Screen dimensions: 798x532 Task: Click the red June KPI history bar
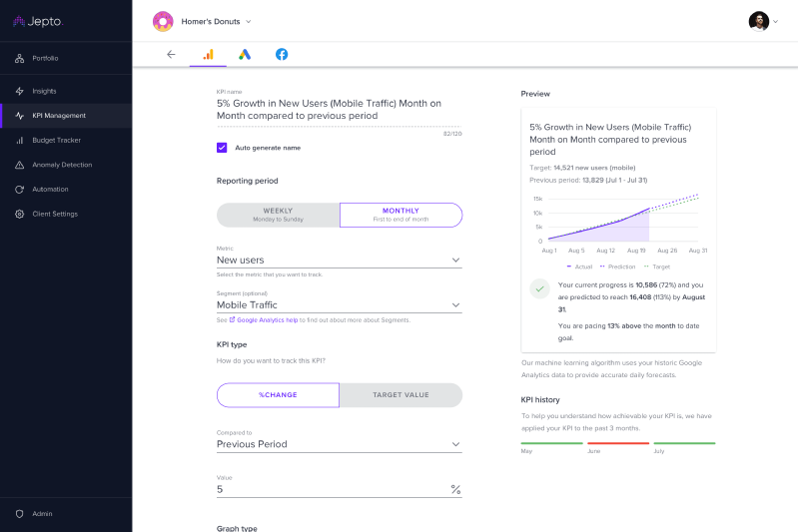[617, 443]
